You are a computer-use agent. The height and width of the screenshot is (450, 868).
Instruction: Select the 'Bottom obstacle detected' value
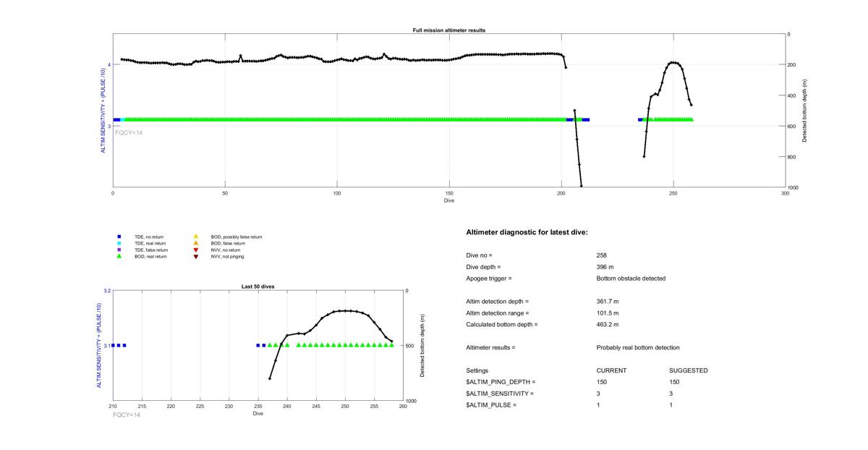[631, 279]
